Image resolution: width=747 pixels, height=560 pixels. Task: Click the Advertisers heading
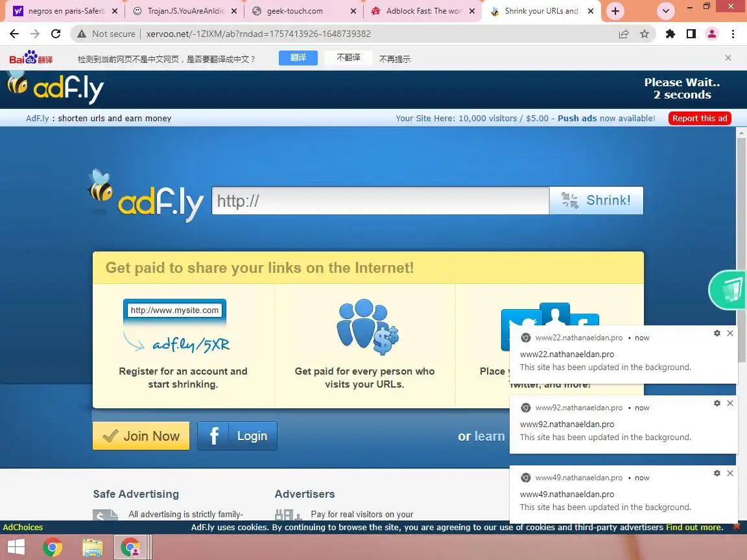[304, 494]
